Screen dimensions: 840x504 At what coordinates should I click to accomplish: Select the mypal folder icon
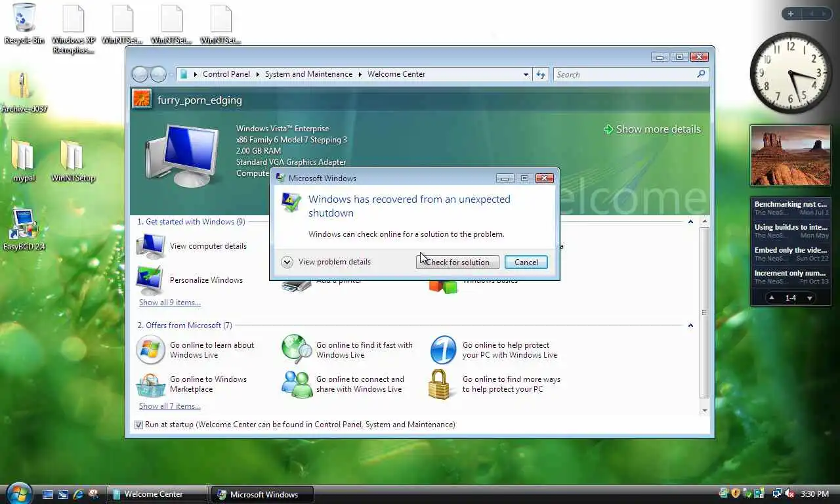[24, 161]
